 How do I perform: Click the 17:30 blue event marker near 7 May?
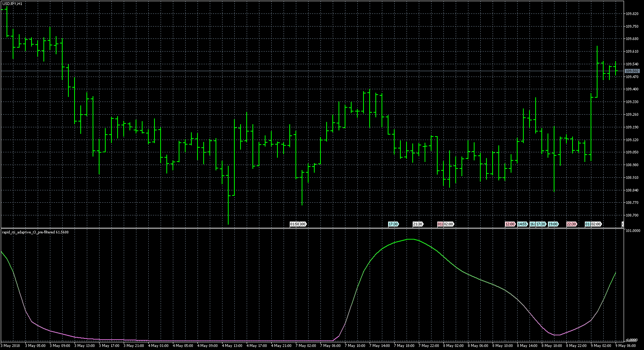(393, 224)
